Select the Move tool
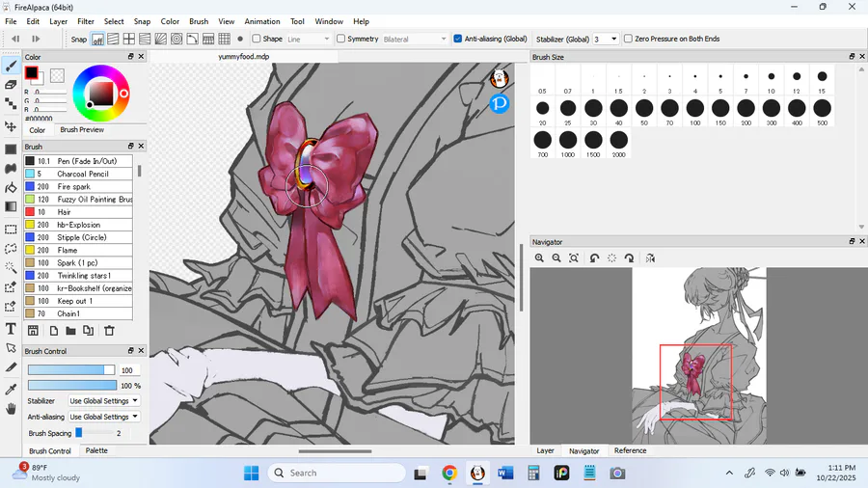 [11, 126]
